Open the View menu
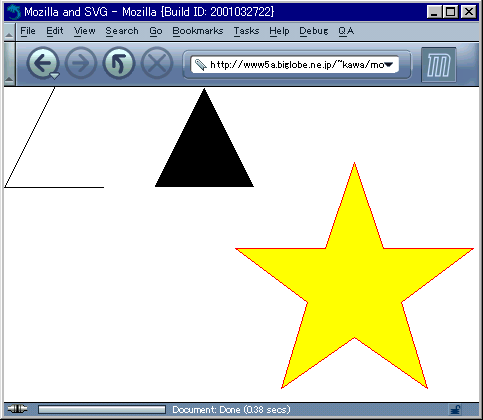 (x=84, y=31)
